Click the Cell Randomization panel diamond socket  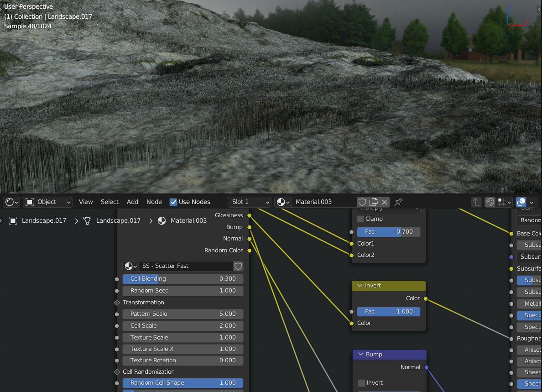click(x=117, y=372)
